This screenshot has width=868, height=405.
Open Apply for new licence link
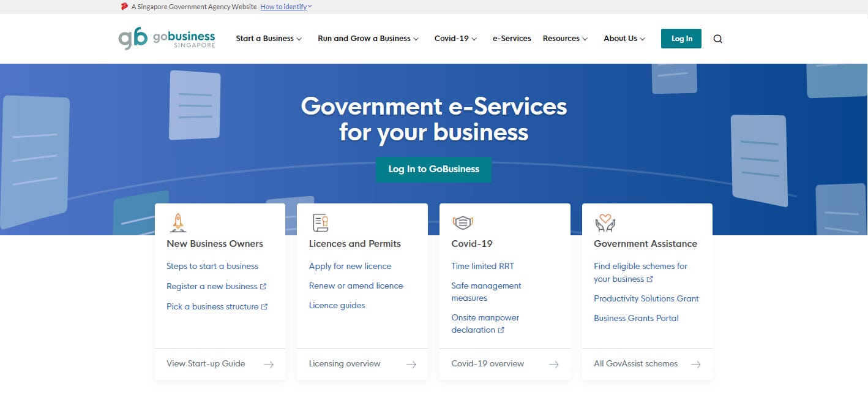[x=350, y=266]
